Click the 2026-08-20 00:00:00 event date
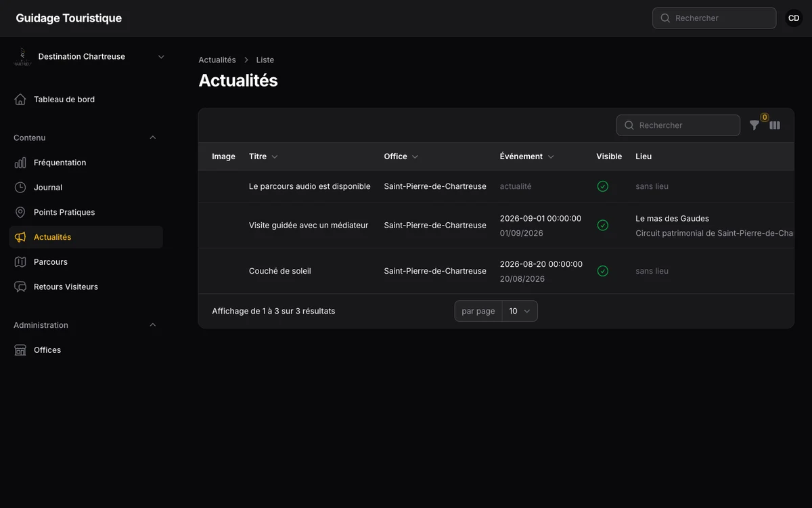 point(541,264)
